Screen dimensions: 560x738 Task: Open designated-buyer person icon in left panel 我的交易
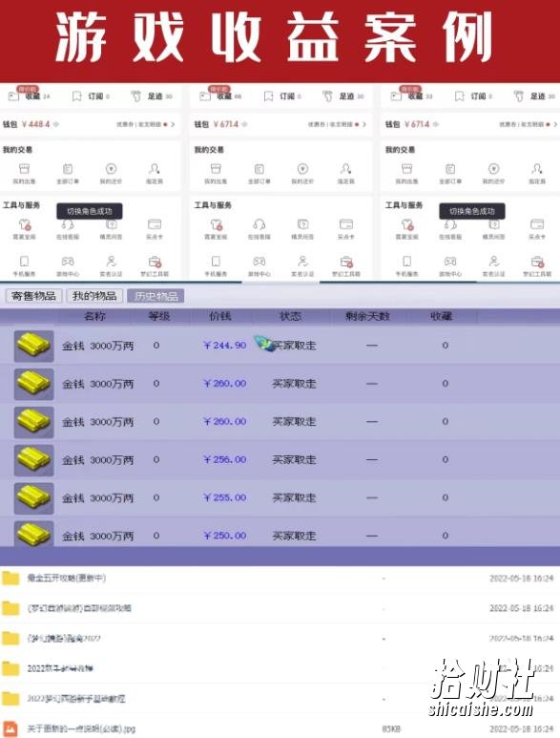[x=155, y=168]
